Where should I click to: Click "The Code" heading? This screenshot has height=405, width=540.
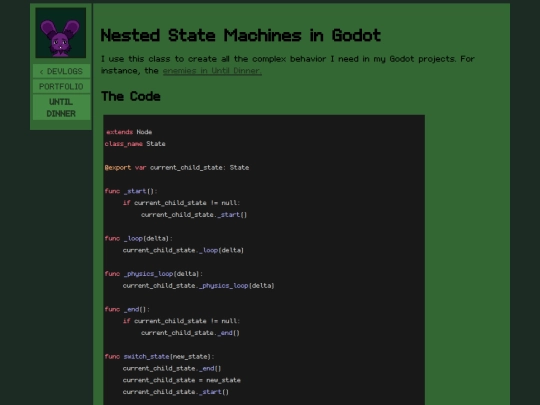[x=131, y=96]
